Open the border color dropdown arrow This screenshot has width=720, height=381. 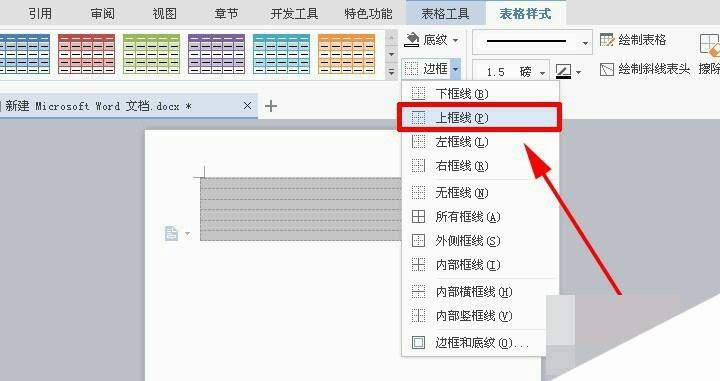pyautogui.click(x=578, y=72)
